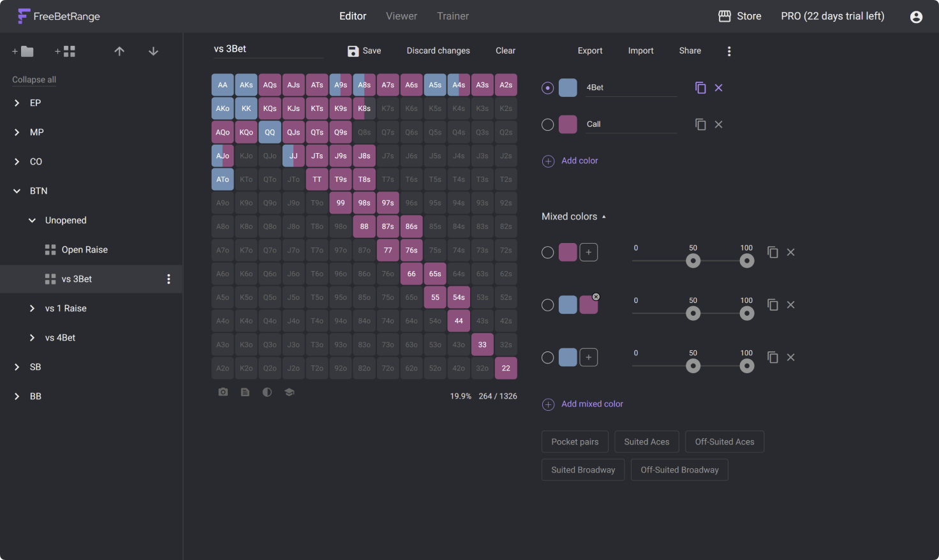Expand the EP position group
The width and height of the screenshot is (939, 560).
(x=16, y=103)
